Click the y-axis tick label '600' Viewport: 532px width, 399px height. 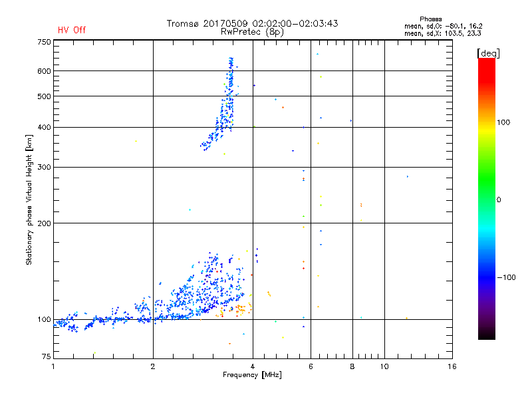pos(44,71)
